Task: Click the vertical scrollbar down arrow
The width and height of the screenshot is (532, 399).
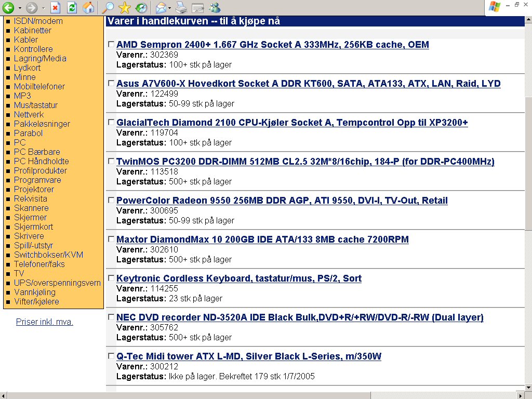Action: 528,387
